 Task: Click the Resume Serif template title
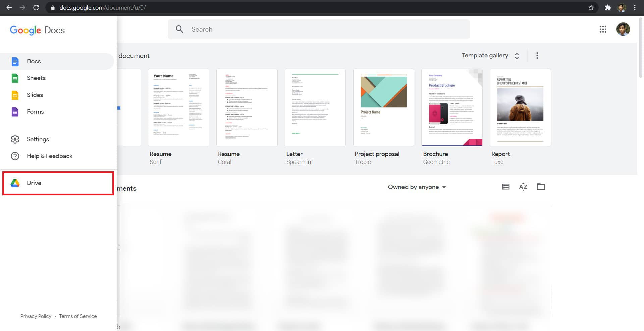(161, 154)
